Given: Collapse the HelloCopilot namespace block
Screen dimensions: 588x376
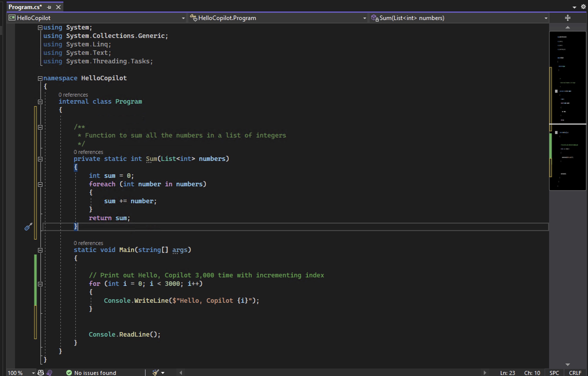Looking at the screenshot, I should pyautogui.click(x=40, y=78).
